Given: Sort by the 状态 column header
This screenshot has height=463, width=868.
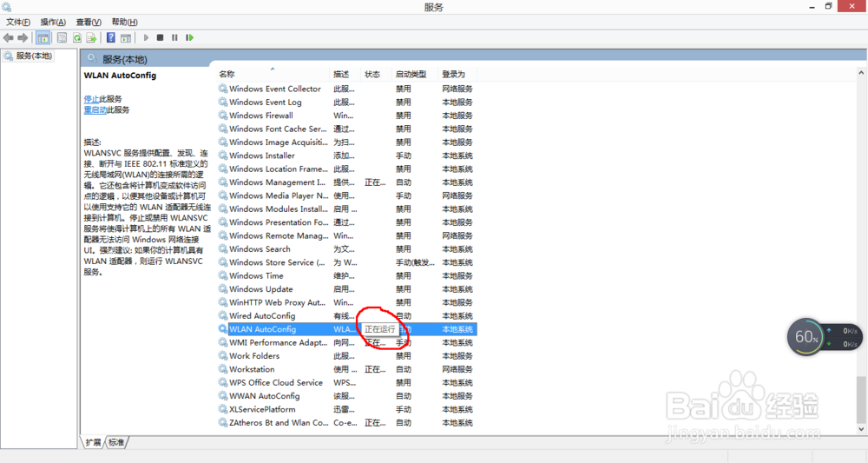Looking at the screenshot, I should pyautogui.click(x=376, y=74).
